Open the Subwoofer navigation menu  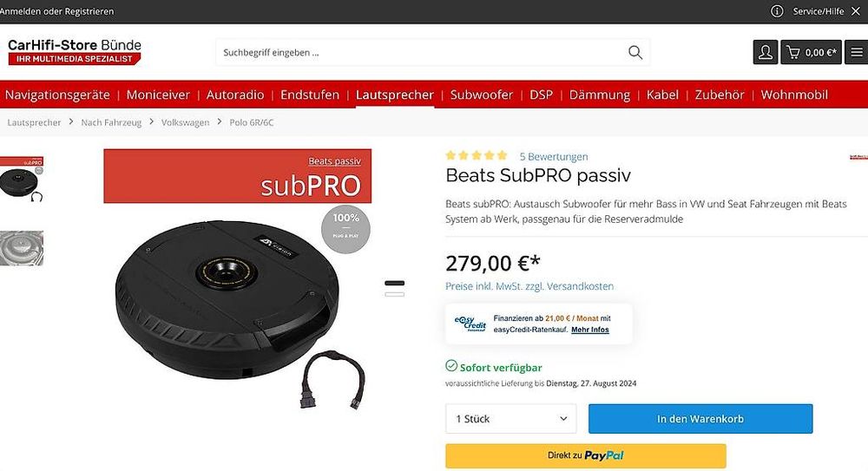click(x=481, y=95)
